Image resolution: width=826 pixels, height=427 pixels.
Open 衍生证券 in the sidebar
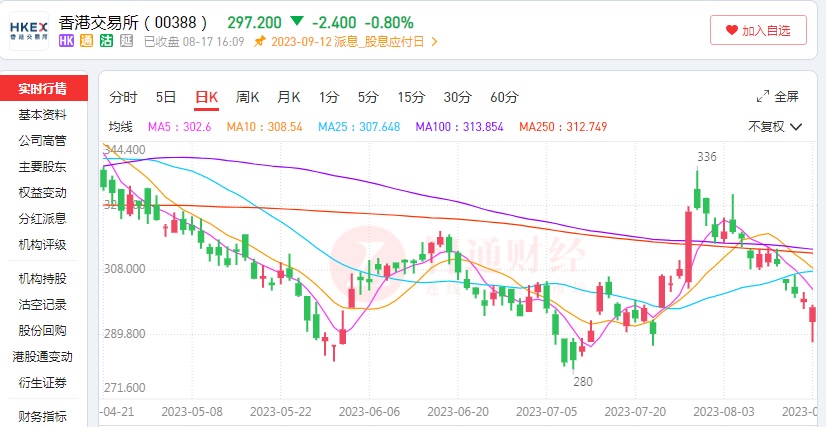43,383
